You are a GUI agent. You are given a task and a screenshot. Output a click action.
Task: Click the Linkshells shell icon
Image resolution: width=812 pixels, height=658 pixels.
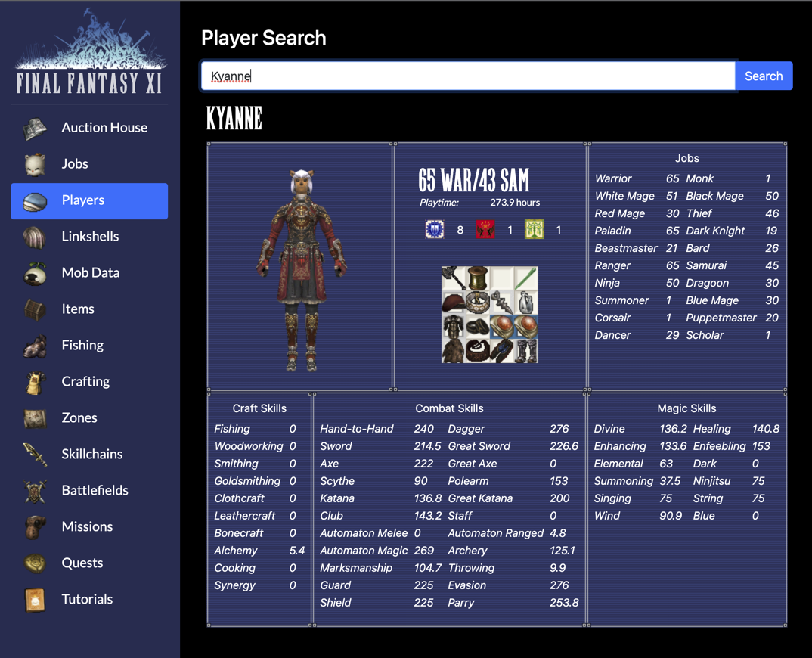click(x=35, y=237)
